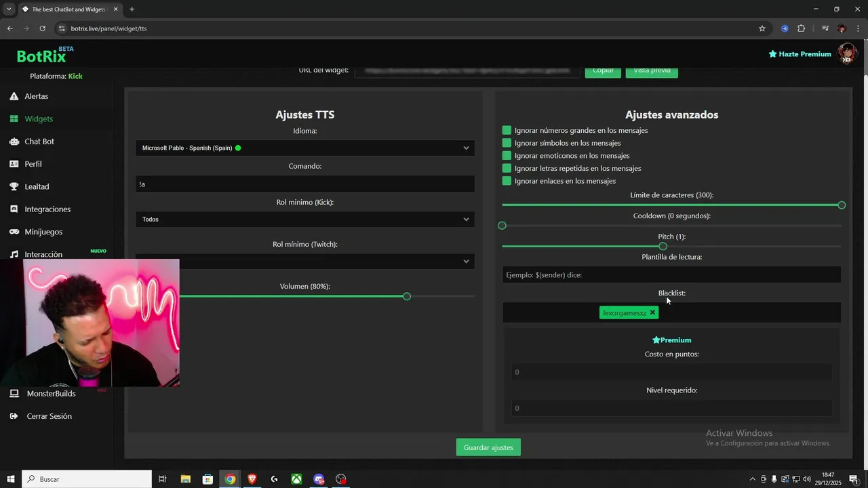Viewport: 868px width, 488px height.
Task: Click Guardar ajustes button
Action: (x=488, y=447)
